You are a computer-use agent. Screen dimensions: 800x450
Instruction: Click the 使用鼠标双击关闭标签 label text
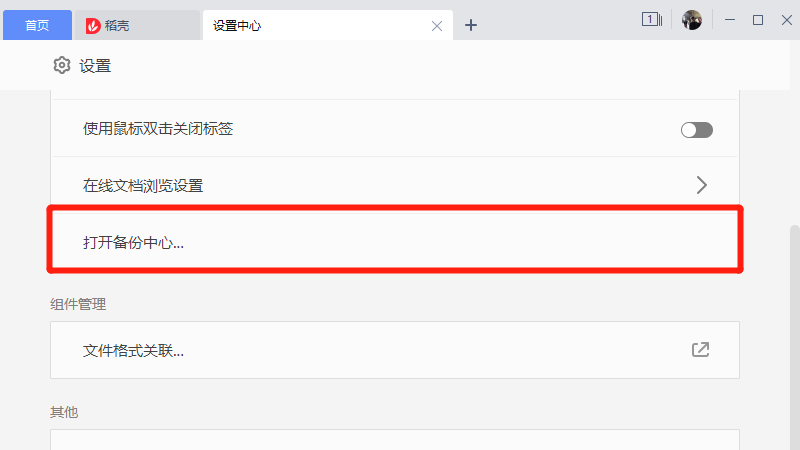(x=158, y=129)
